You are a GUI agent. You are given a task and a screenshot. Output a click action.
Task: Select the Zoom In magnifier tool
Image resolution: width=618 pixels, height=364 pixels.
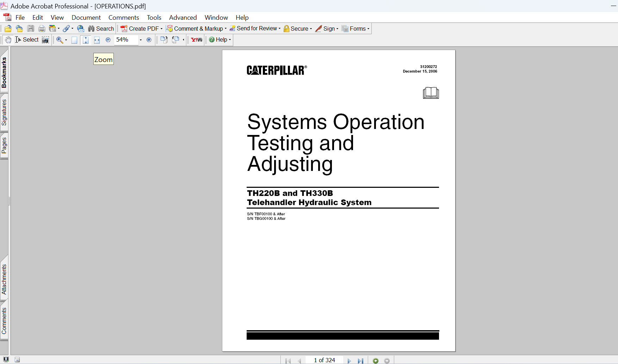(x=60, y=40)
